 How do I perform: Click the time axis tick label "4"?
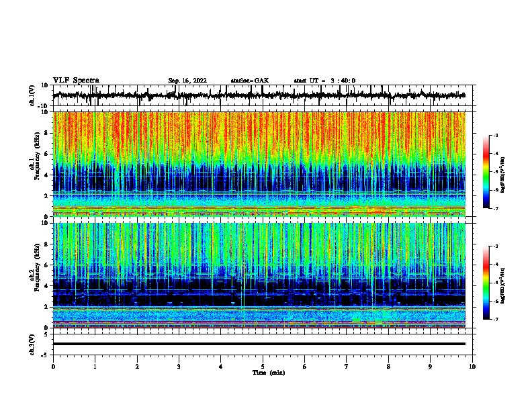coord(221,367)
